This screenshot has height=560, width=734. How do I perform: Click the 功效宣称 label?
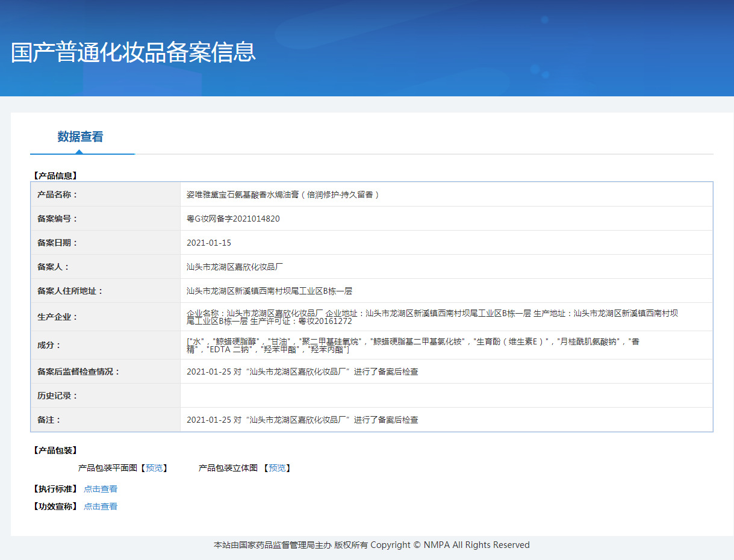click(x=55, y=506)
